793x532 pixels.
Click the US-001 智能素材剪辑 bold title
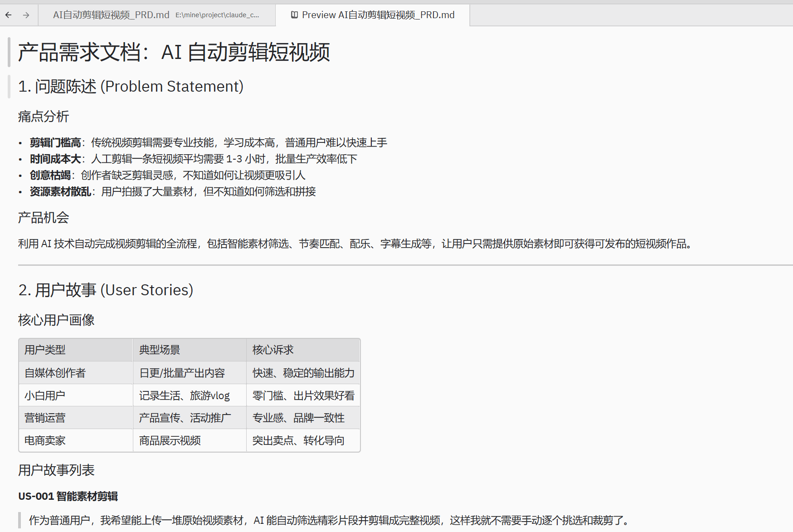click(x=68, y=496)
